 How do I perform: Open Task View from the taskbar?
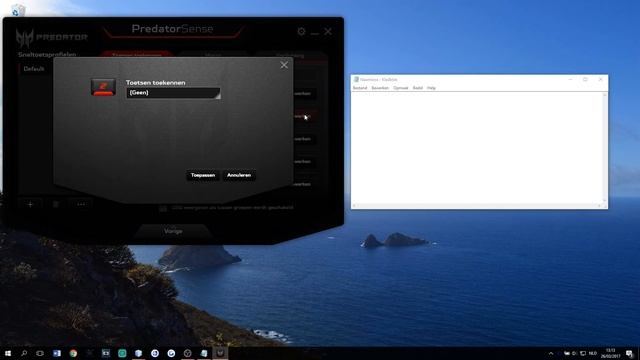pyautogui.click(x=40, y=353)
